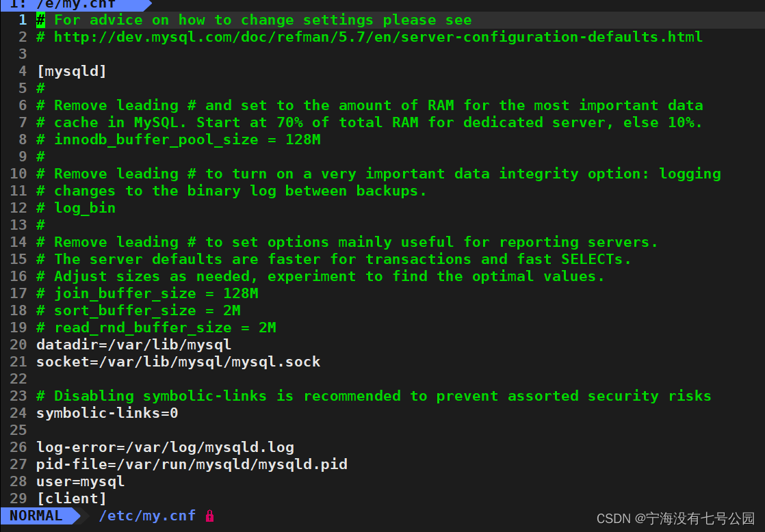Click the [mysqld] section header

click(72, 71)
